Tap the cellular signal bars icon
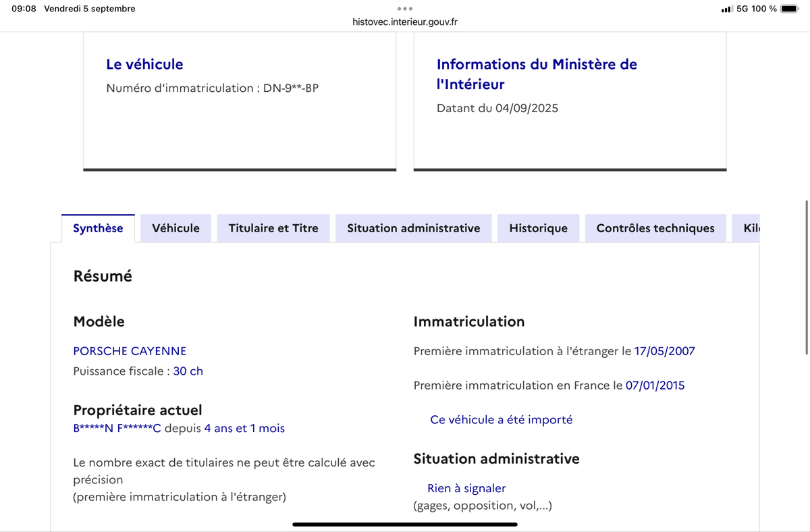The height and width of the screenshot is (532, 810). 726,9
